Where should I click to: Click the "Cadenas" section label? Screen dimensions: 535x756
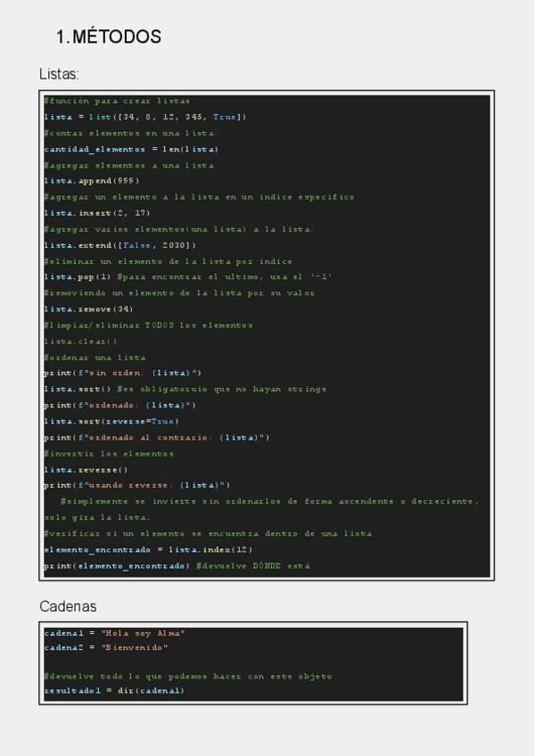point(67,606)
